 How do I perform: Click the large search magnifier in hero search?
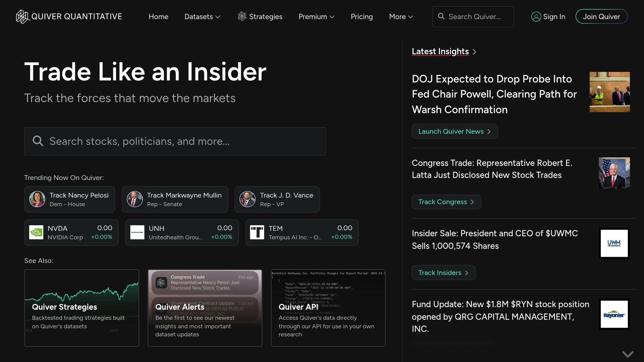tap(38, 141)
